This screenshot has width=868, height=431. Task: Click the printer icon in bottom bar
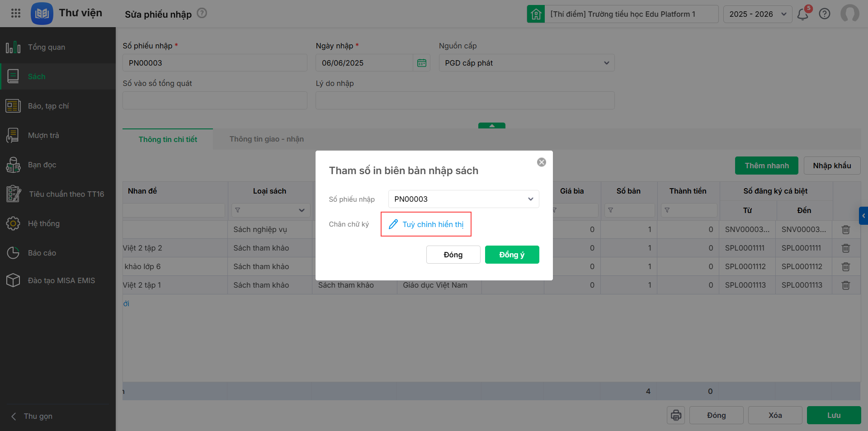676,415
